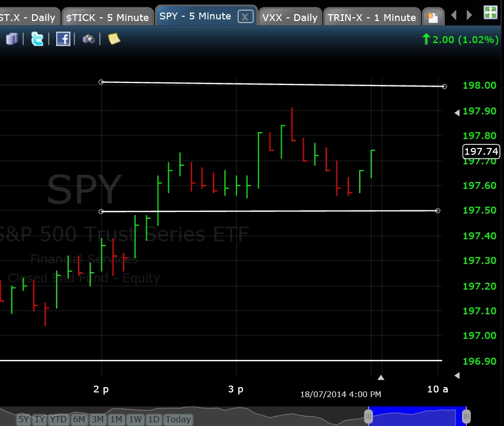
Task: Click the database cylinder icon
Action: [x=12, y=39]
